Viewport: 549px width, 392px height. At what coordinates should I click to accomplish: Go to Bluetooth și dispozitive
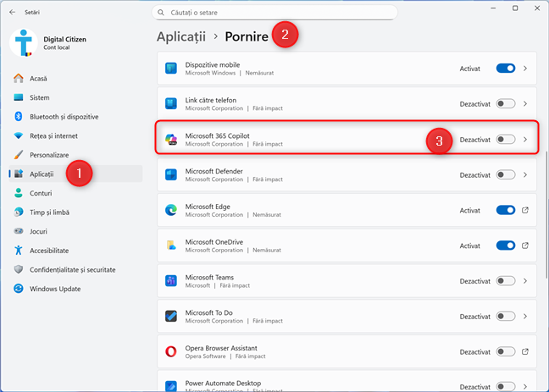75,117
